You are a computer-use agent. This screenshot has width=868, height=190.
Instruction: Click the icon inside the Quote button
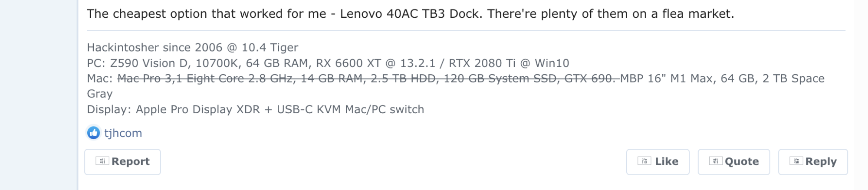[x=716, y=161]
